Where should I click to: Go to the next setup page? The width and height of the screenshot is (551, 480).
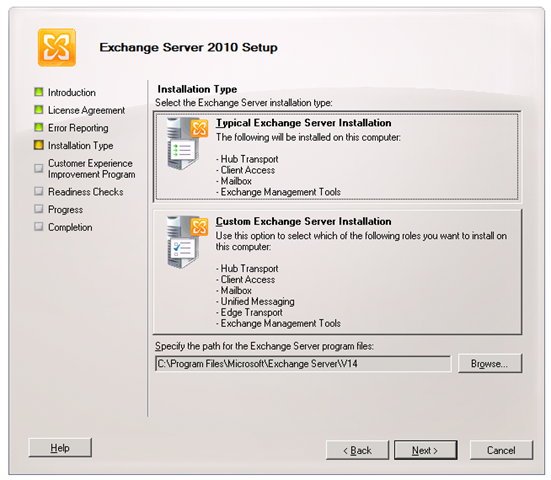click(425, 450)
